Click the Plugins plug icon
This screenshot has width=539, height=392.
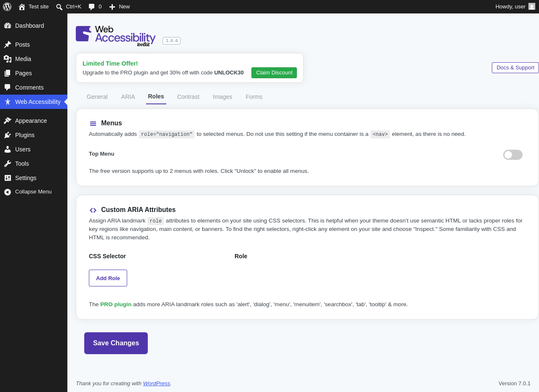click(x=8, y=135)
